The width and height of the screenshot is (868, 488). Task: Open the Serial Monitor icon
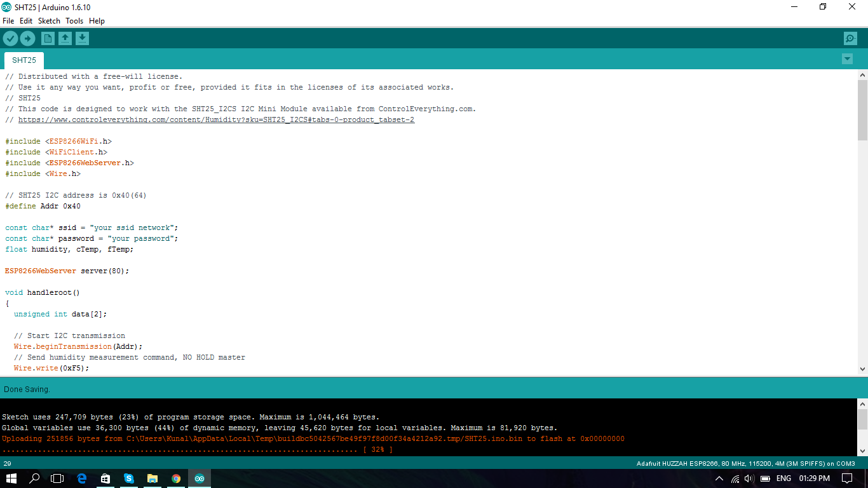click(850, 39)
